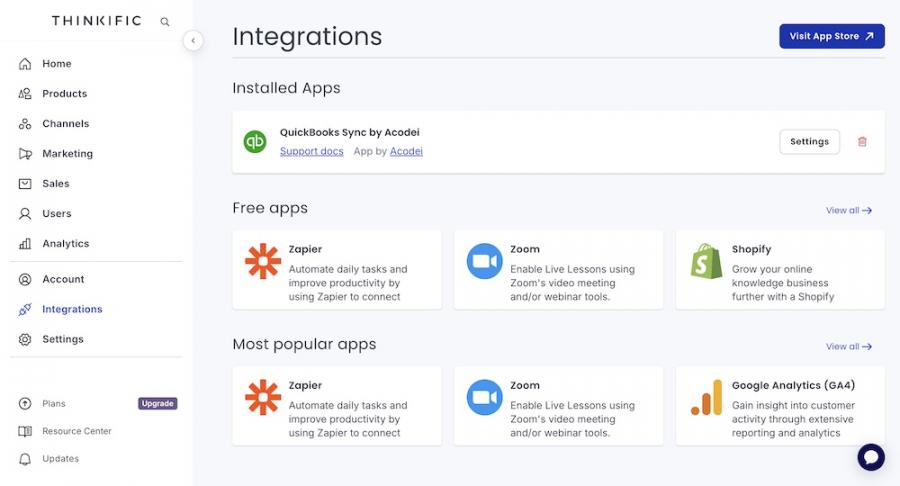Select the Shopify bag icon in Free apps

[x=706, y=261]
